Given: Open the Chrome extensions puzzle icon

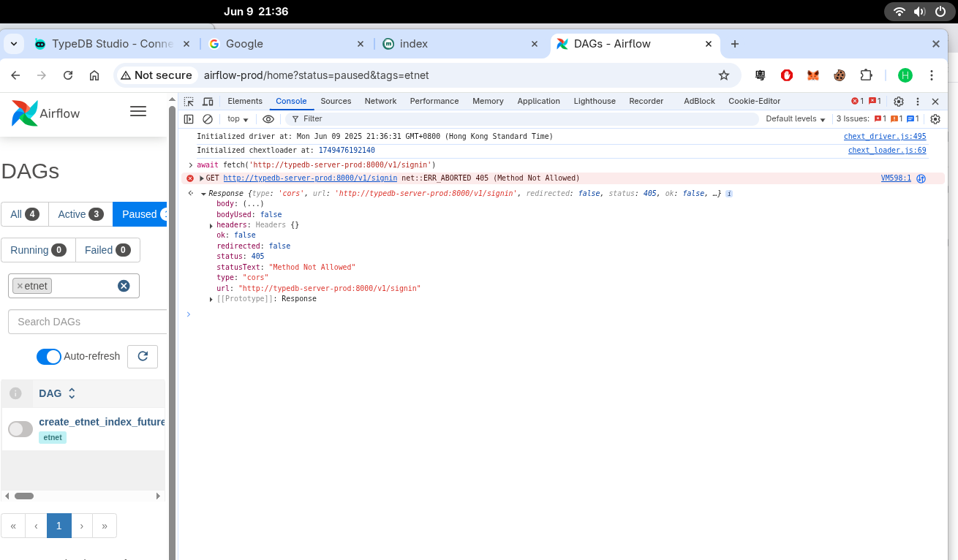Looking at the screenshot, I should (867, 75).
